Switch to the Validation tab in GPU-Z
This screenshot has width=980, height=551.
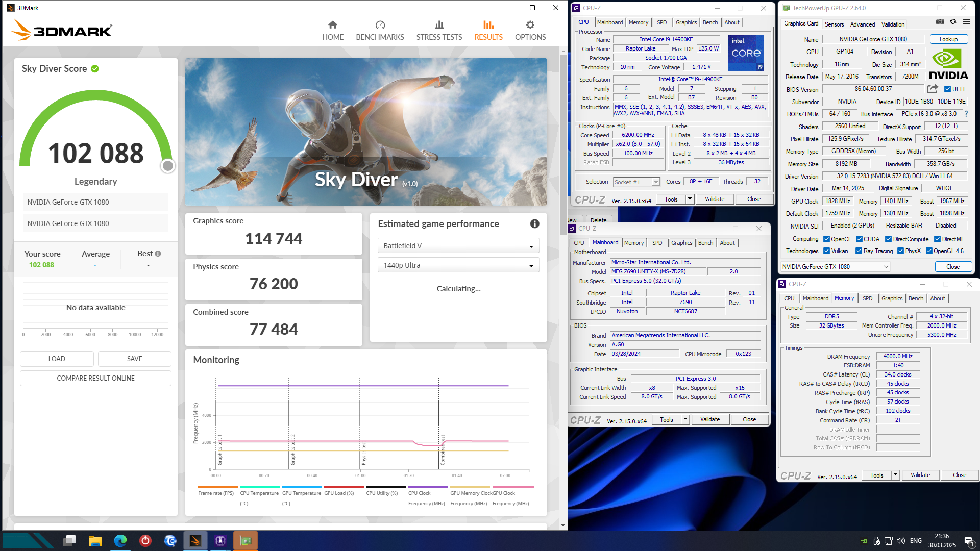[x=893, y=24]
